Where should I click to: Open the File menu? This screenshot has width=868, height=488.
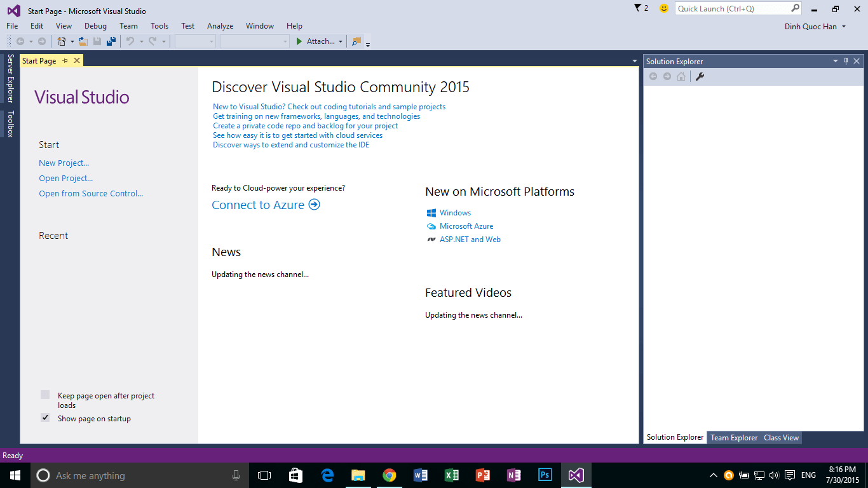pos(12,26)
